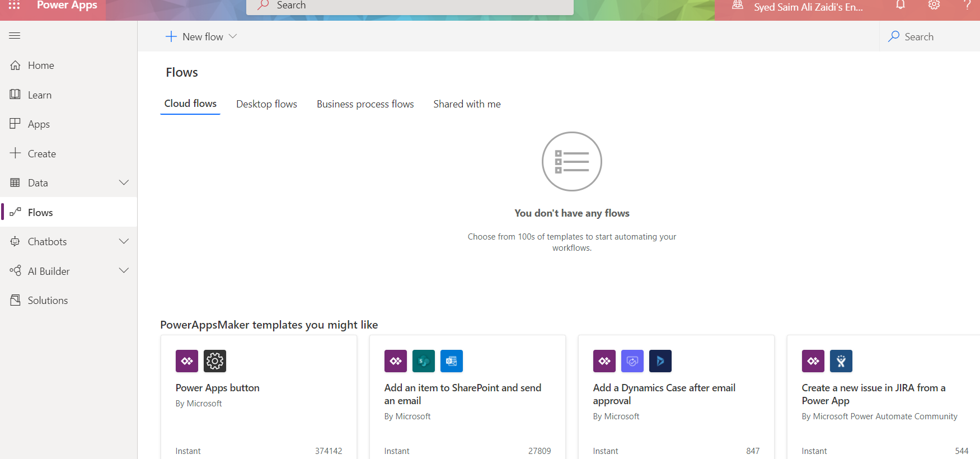Switch to Business process flows tab
980x459 pixels.
click(365, 104)
